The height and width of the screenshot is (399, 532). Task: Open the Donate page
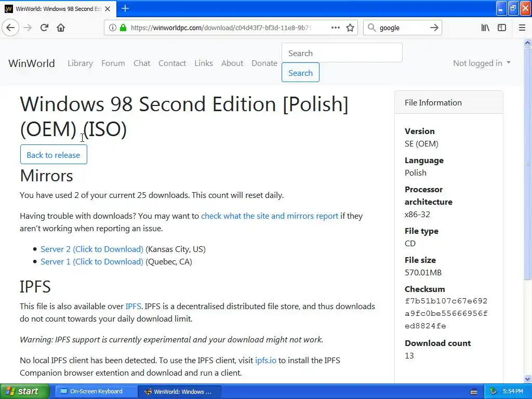click(x=264, y=63)
